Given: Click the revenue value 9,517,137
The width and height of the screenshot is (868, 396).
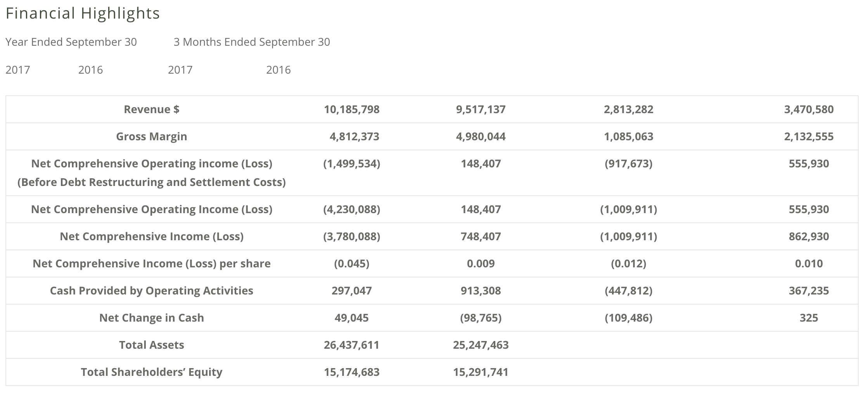Looking at the screenshot, I should coord(481,109).
